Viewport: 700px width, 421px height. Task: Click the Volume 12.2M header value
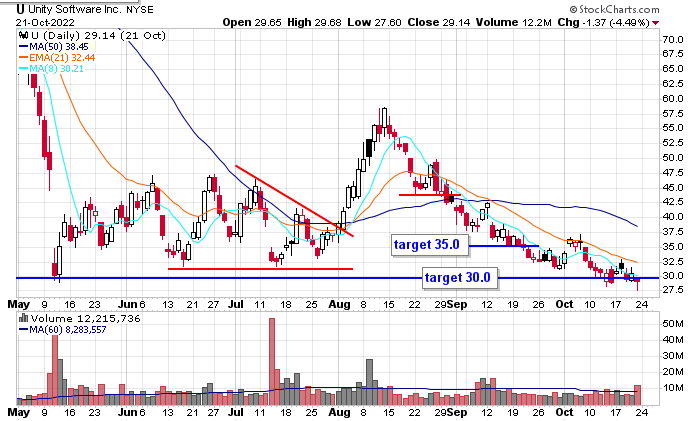(513, 22)
